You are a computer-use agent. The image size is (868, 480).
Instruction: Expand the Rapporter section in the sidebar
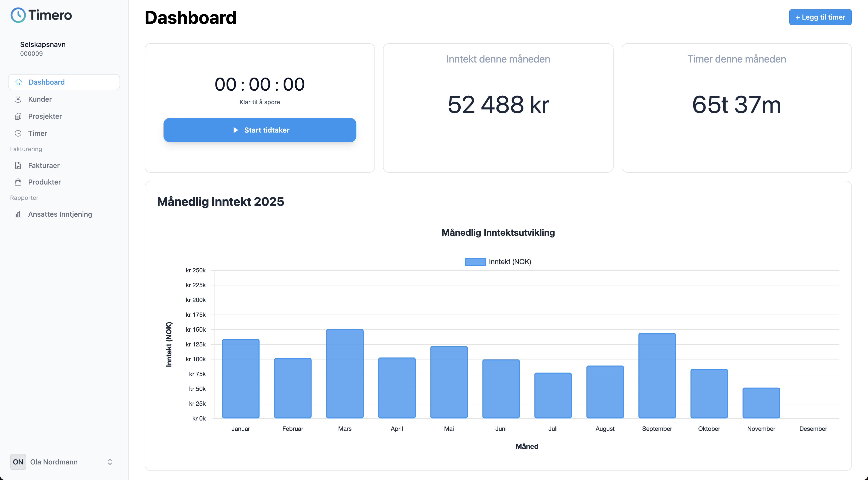point(24,198)
